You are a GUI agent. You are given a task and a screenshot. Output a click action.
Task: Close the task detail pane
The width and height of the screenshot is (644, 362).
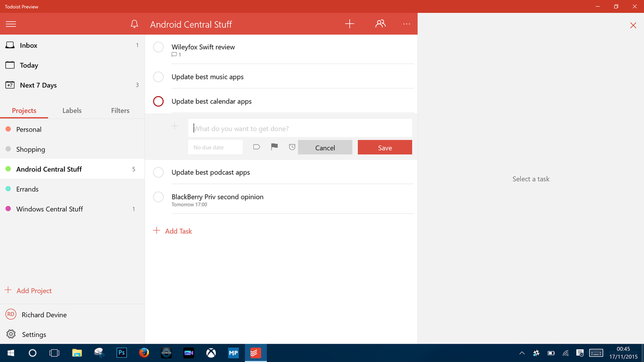633,25
